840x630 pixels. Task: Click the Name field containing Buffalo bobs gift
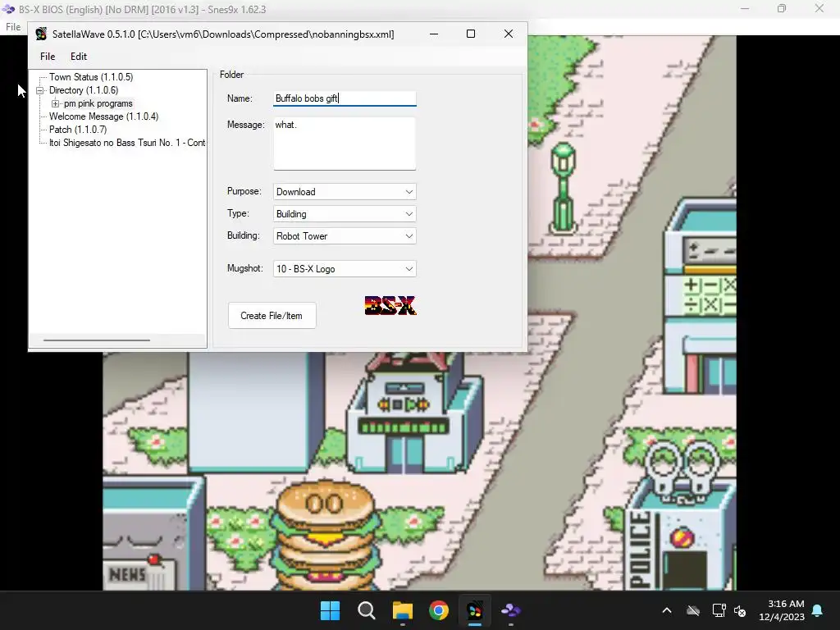coord(345,98)
